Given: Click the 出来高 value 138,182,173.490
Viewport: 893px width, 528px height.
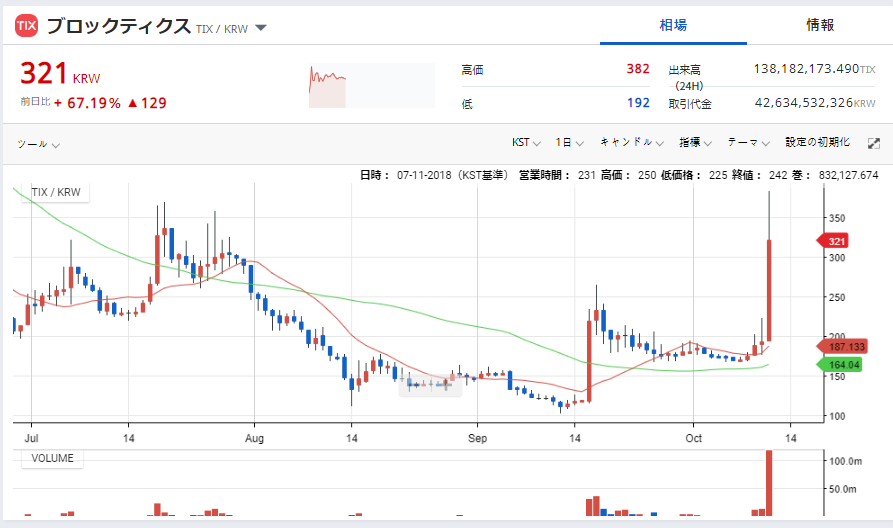Looking at the screenshot, I should (x=806, y=69).
